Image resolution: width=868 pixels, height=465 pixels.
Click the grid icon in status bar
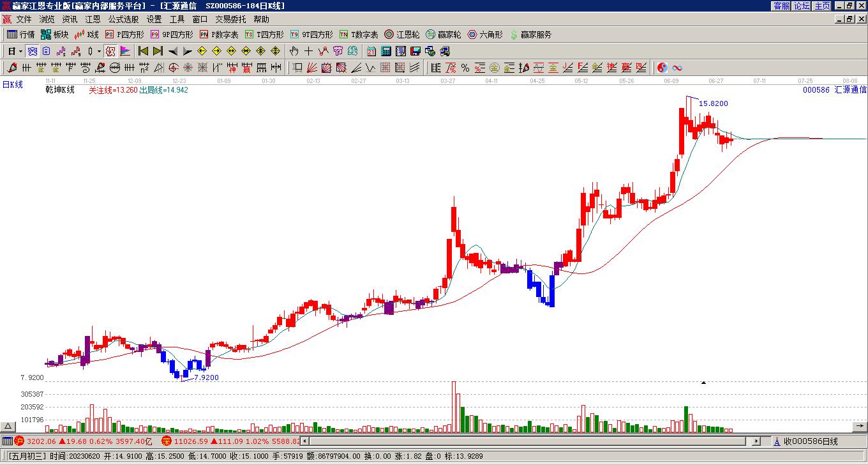tap(7, 441)
